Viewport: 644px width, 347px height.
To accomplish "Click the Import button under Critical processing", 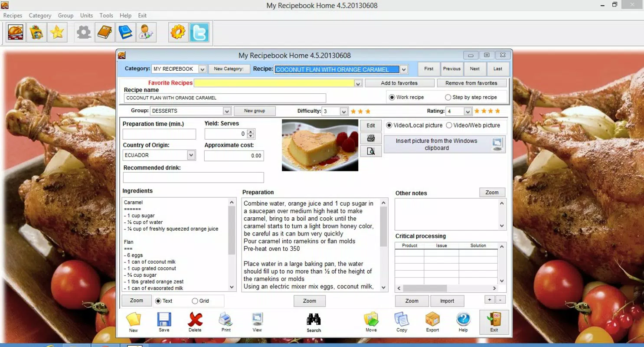I will click(447, 301).
